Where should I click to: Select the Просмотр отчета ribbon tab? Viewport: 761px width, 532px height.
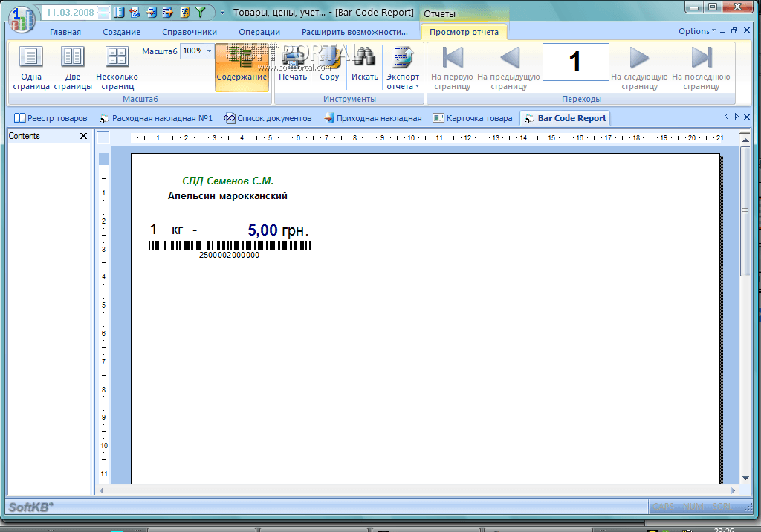pos(464,32)
